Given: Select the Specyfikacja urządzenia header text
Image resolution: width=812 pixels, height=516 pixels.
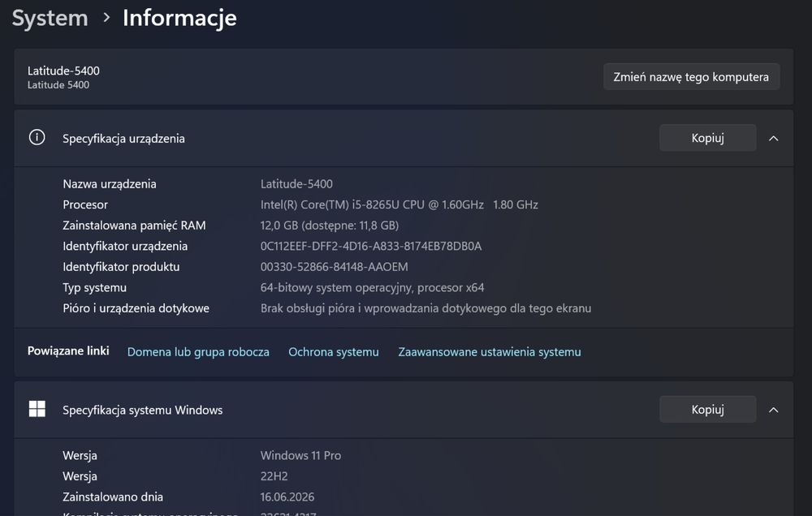Looking at the screenshot, I should tap(123, 138).
